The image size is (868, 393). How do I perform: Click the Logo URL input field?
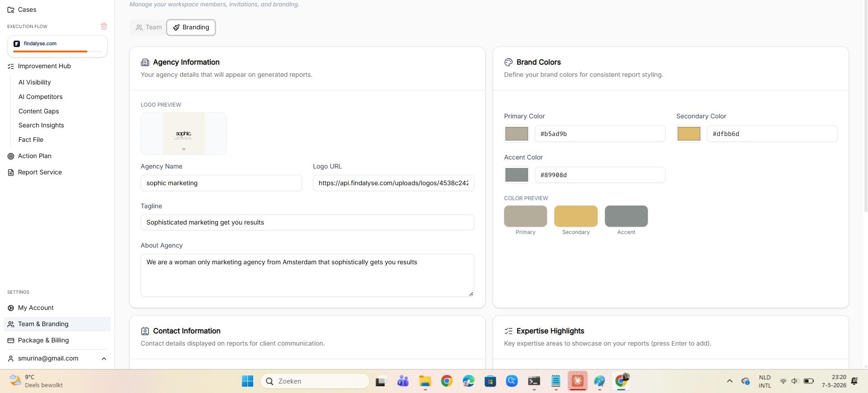click(x=393, y=183)
